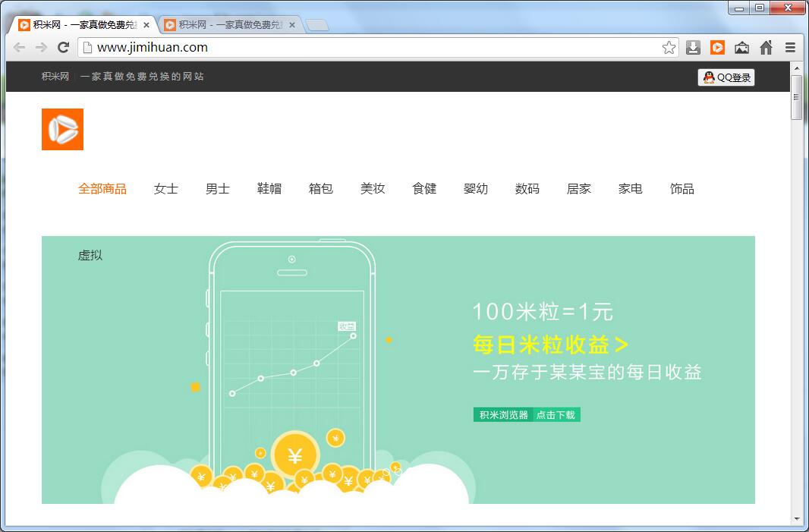This screenshot has height=532, width=809.
Task: Click the picture extension icon in the toolbar
Action: pos(741,48)
